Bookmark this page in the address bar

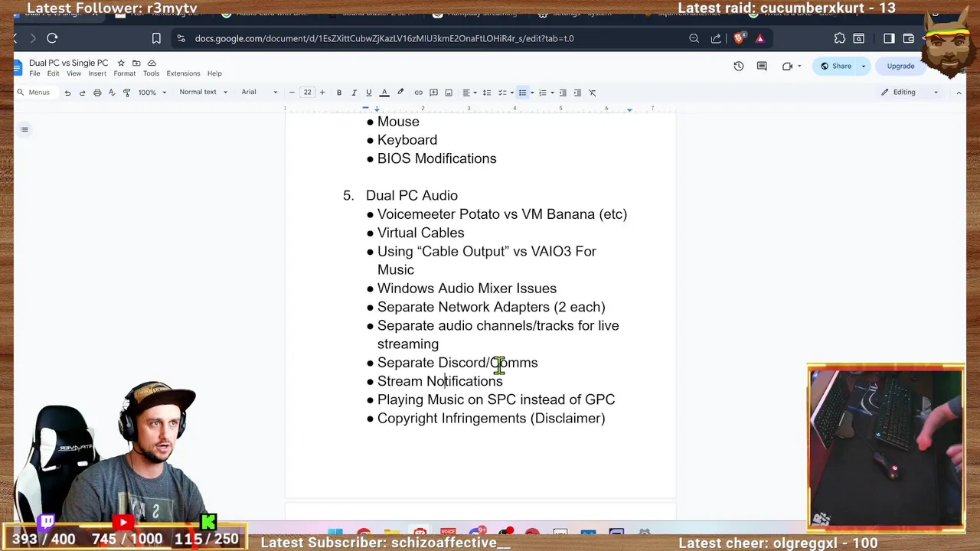(x=156, y=38)
